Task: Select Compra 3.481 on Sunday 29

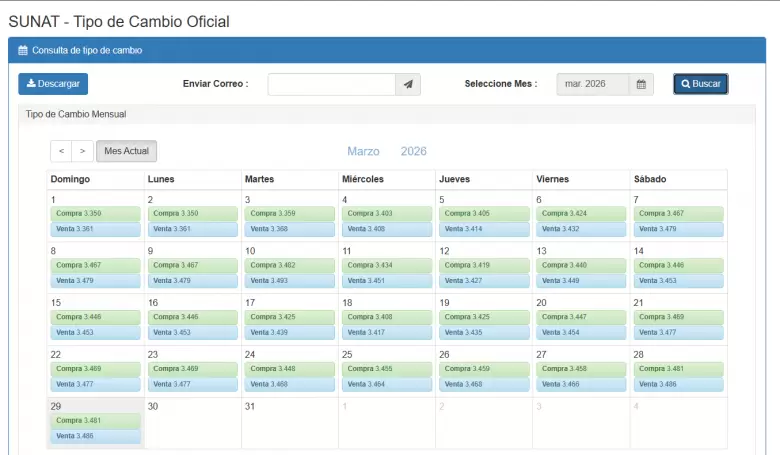Action: click(95, 420)
